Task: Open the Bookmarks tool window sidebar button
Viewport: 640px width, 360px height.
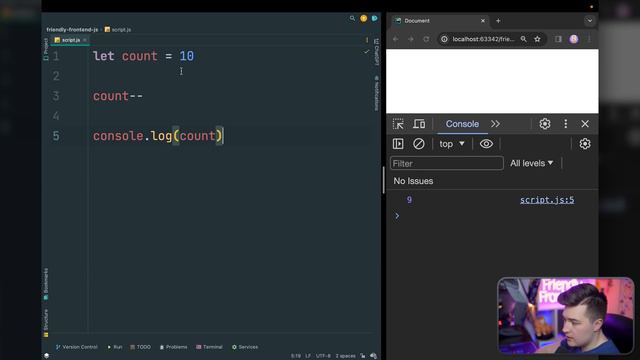Action: (x=46, y=284)
